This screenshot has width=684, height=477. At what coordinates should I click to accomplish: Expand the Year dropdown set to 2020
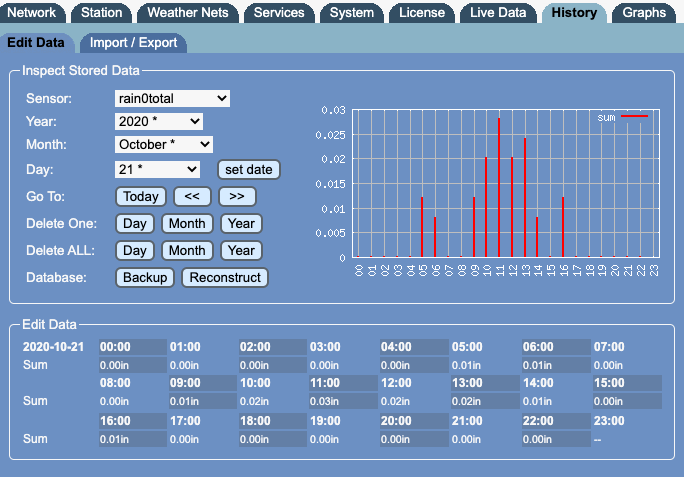(159, 121)
